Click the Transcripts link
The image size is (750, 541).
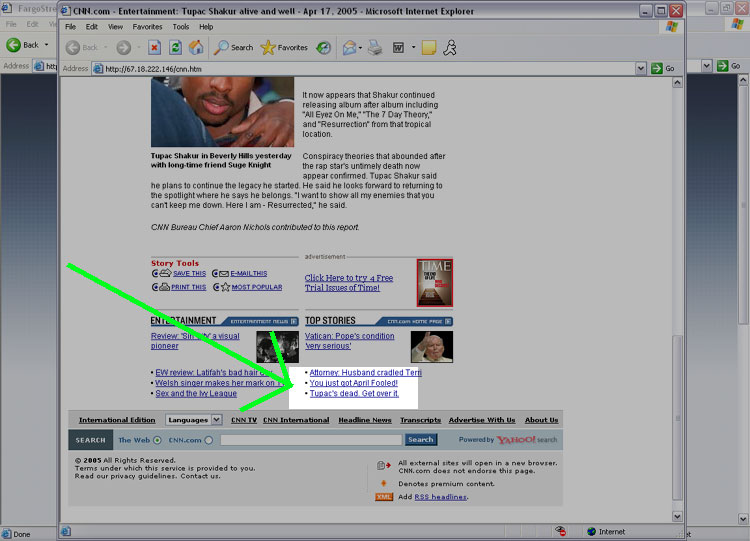point(420,420)
